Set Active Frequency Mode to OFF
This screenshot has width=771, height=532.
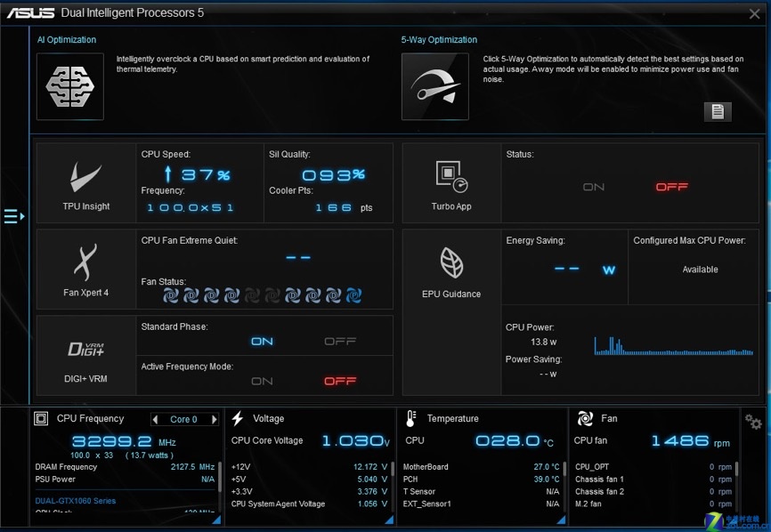pyautogui.click(x=340, y=381)
